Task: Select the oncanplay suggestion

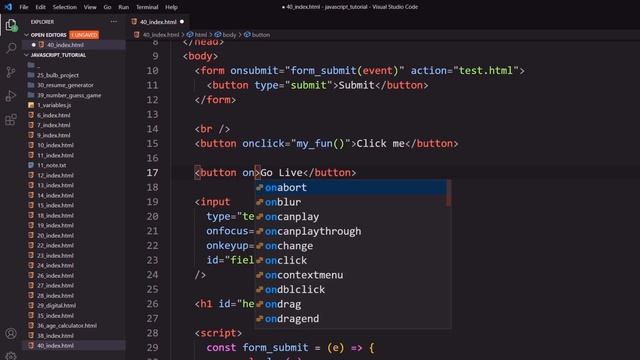Action: [351, 217]
